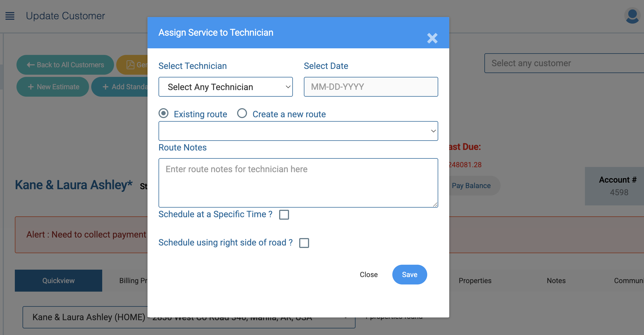Click the user profile avatar icon
644x335 pixels.
[632, 16]
